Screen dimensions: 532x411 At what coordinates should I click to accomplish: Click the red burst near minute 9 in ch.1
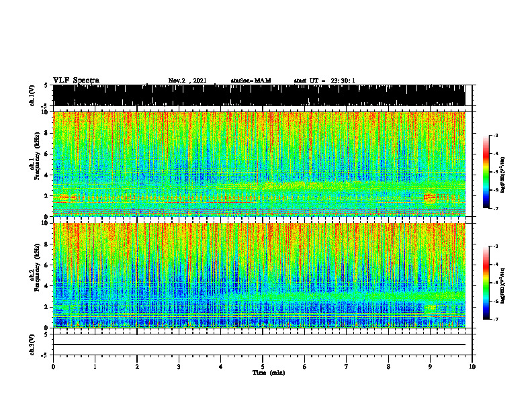click(429, 197)
